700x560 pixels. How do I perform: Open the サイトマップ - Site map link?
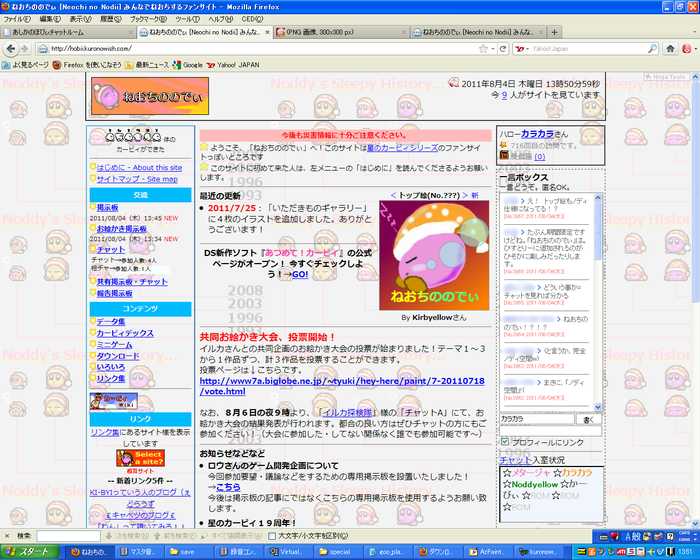(137, 179)
